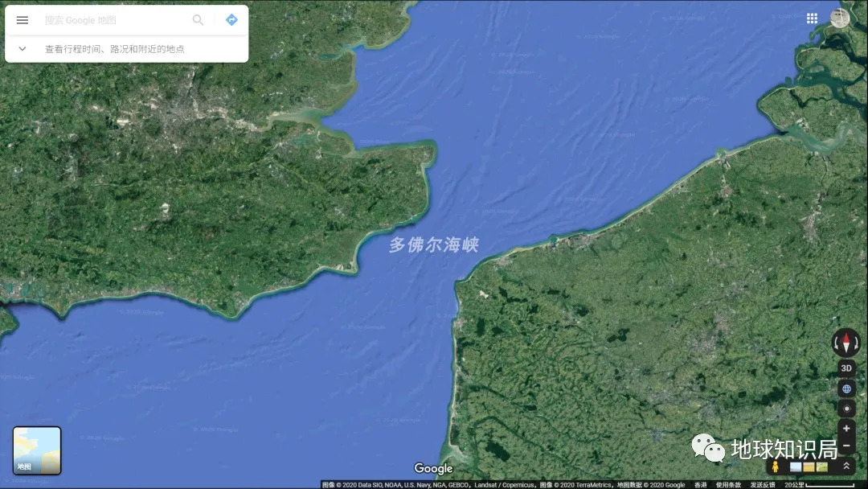Viewport: 868px width, 489px height.
Task: Zoom in with the plus button
Action: pos(845,429)
